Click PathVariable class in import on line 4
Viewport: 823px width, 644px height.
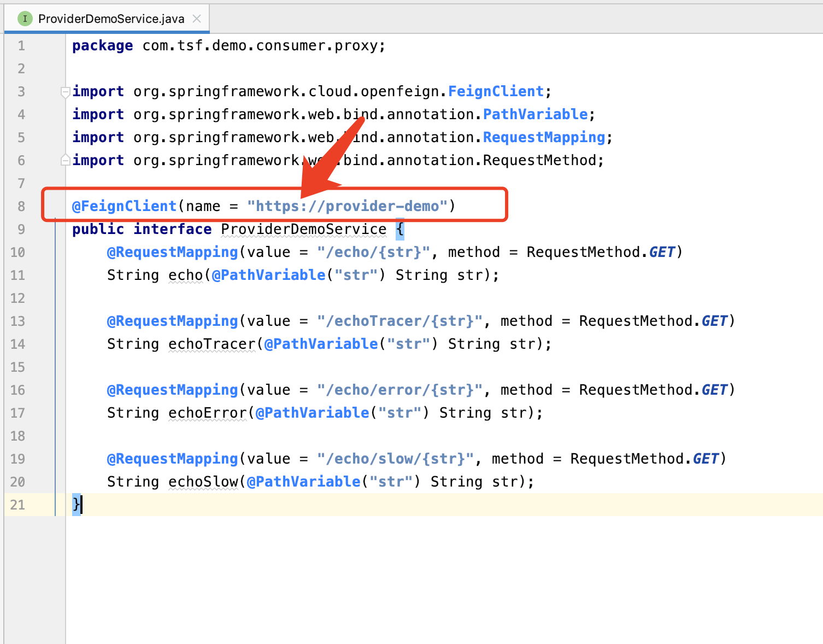click(535, 114)
